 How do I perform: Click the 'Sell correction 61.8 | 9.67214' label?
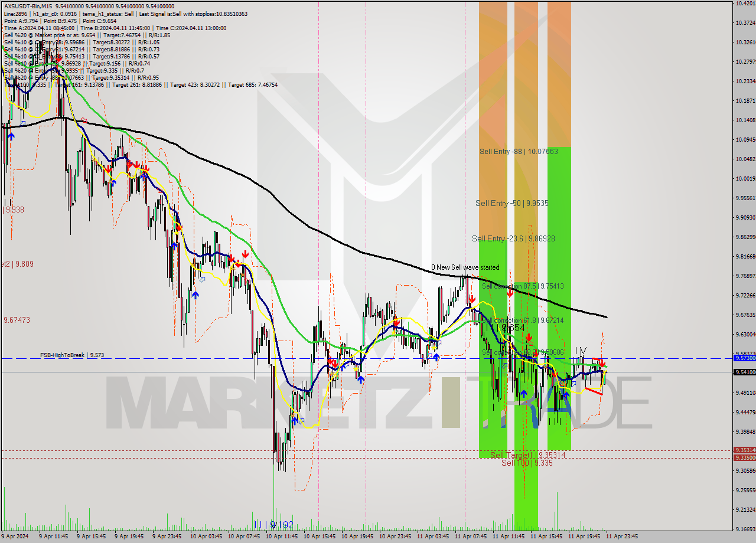click(x=523, y=320)
